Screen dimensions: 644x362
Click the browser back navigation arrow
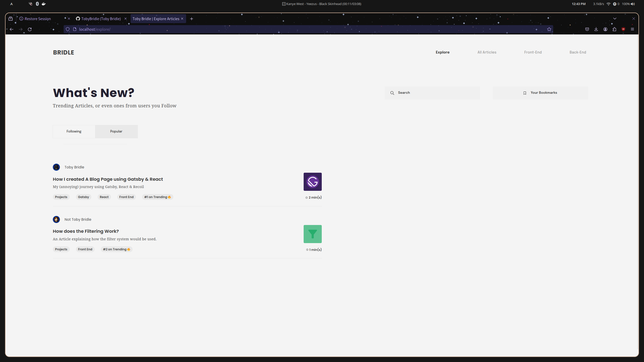(x=12, y=29)
